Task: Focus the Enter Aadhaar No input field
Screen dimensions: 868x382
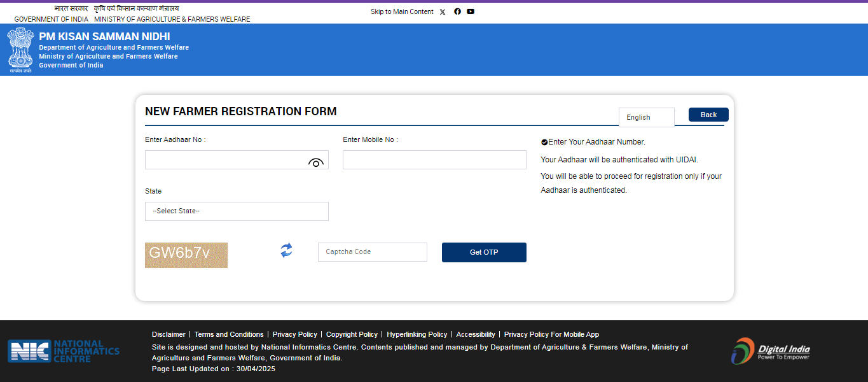Action: 237,160
